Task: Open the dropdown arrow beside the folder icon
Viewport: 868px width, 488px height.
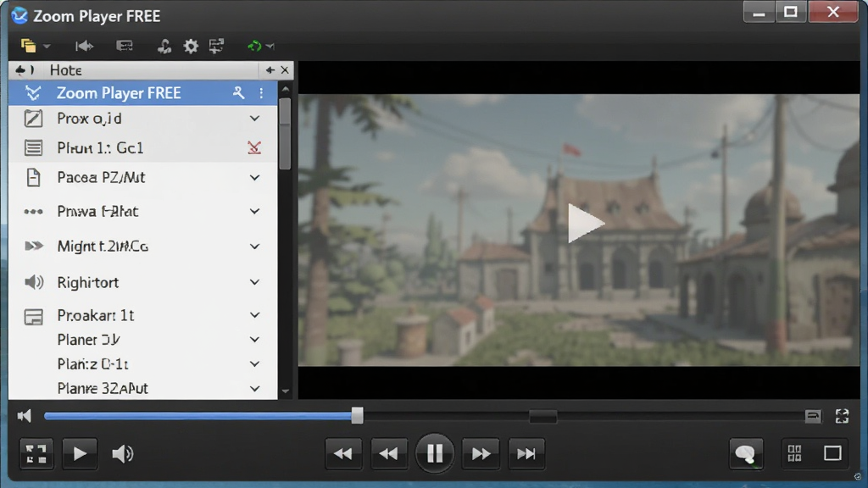Action: [x=47, y=47]
